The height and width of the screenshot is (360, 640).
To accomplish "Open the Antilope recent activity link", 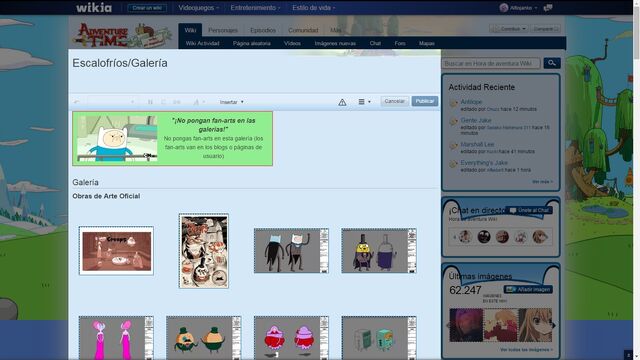I will click(x=471, y=102).
